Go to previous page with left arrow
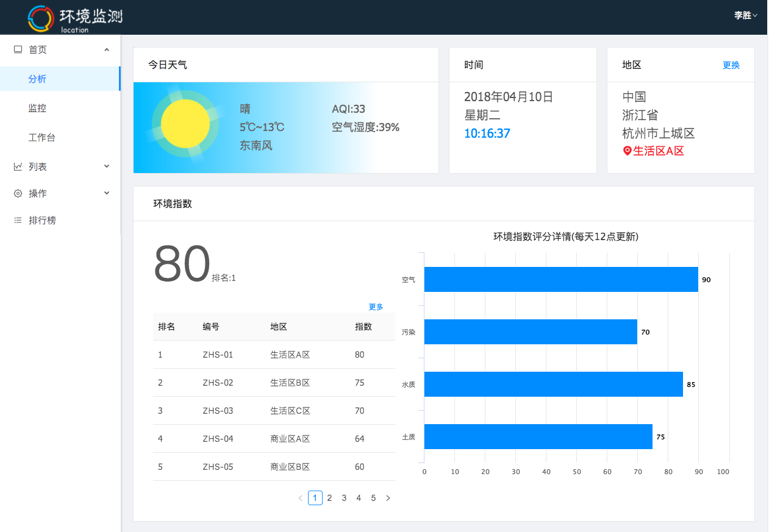 pyautogui.click(x=300, y=498)
